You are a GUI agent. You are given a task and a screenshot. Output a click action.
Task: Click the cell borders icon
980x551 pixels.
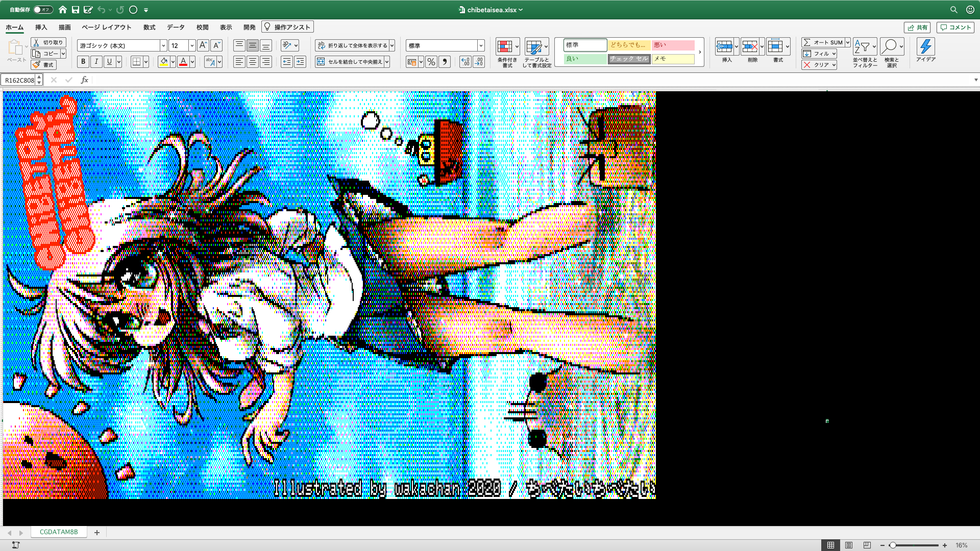(136, 62)
